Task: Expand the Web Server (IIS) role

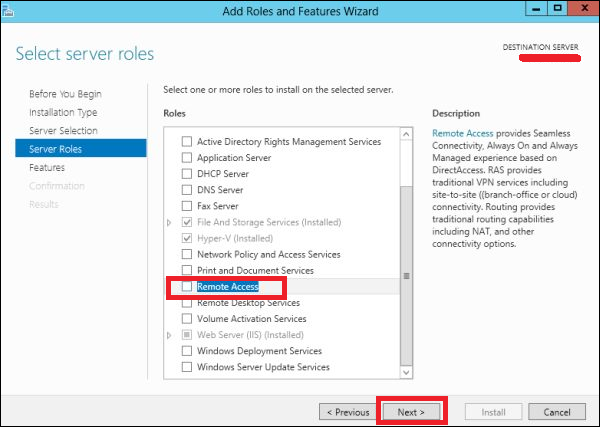Action: pos(169,335)
